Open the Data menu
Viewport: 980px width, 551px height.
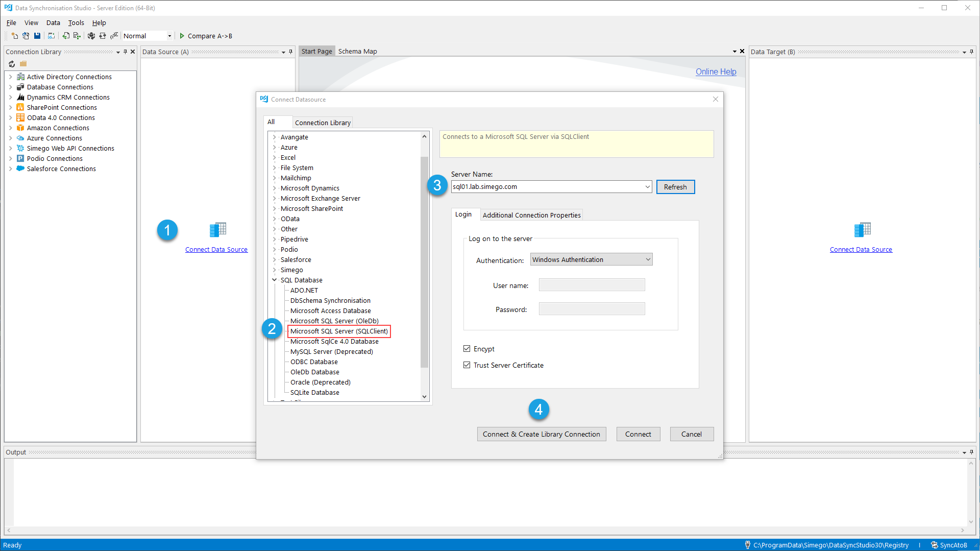[x=53, y=22]
